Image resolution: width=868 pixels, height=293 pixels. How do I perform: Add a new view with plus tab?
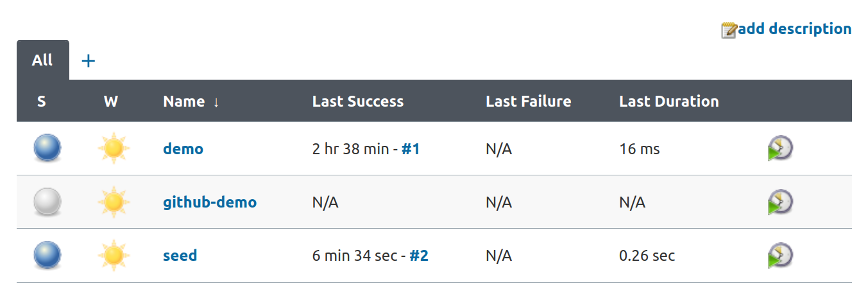coord(89,61)
